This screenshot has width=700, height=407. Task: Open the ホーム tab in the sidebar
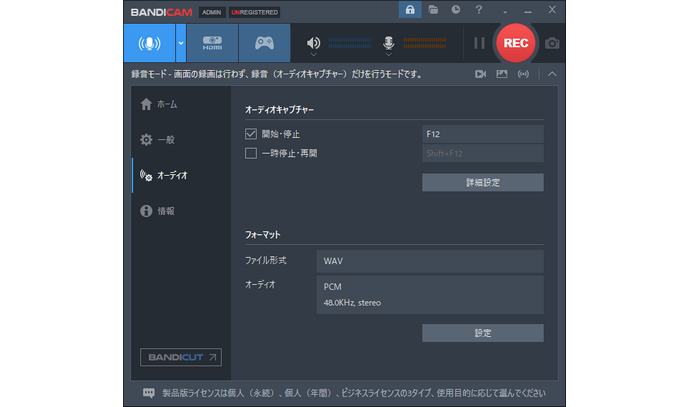[166, 104]
